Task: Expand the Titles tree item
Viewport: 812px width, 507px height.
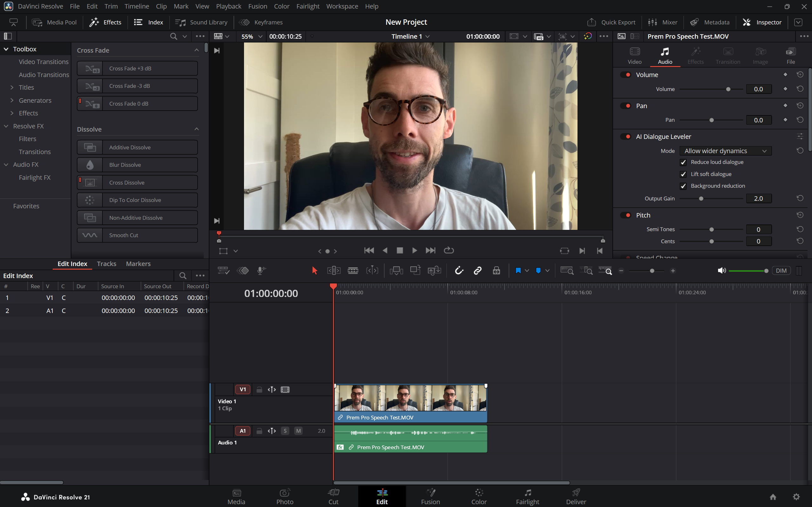Action: [x=12, y=88]
